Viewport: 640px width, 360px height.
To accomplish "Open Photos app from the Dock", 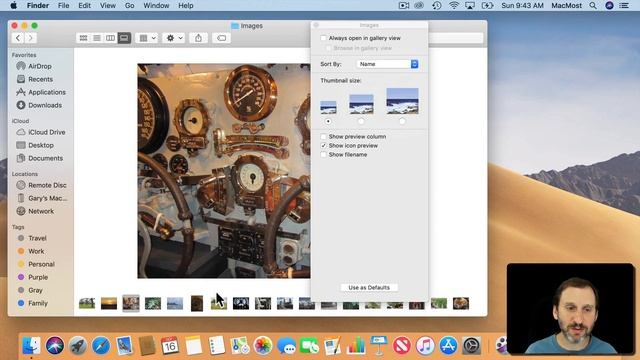I will [262, 346].
